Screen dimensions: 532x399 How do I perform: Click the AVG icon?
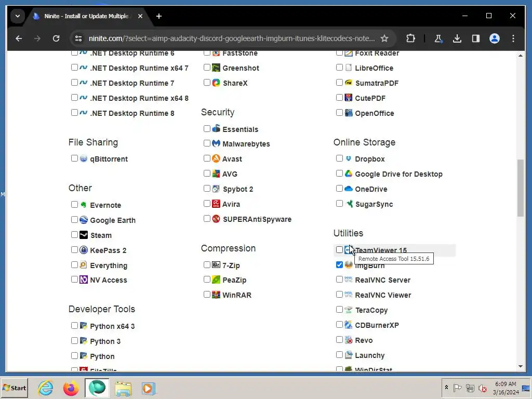[216, 174]
